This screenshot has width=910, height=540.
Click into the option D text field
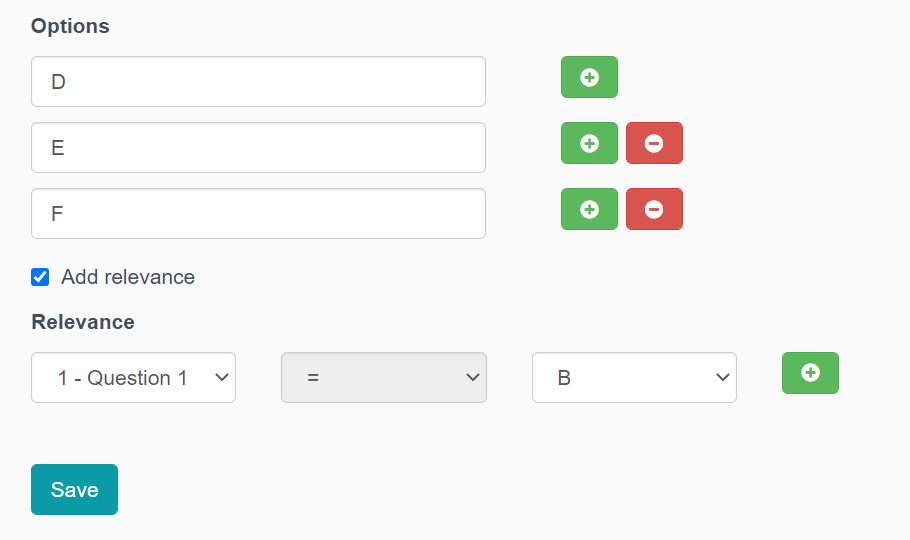point(258,82)
